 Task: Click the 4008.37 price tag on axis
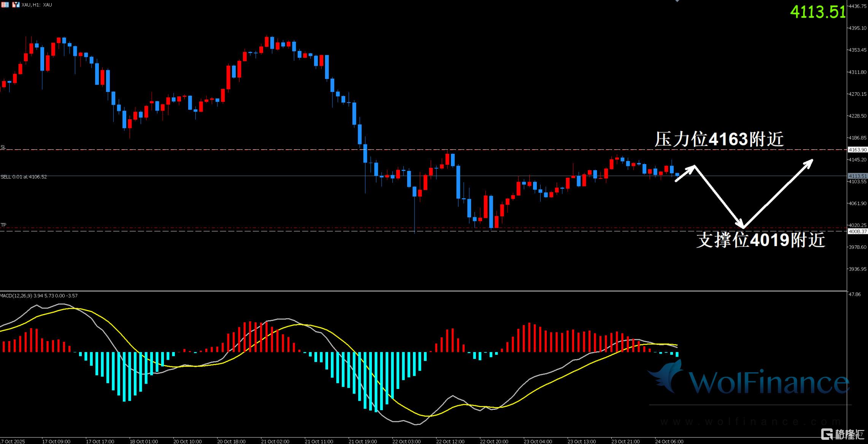[857, 231]
